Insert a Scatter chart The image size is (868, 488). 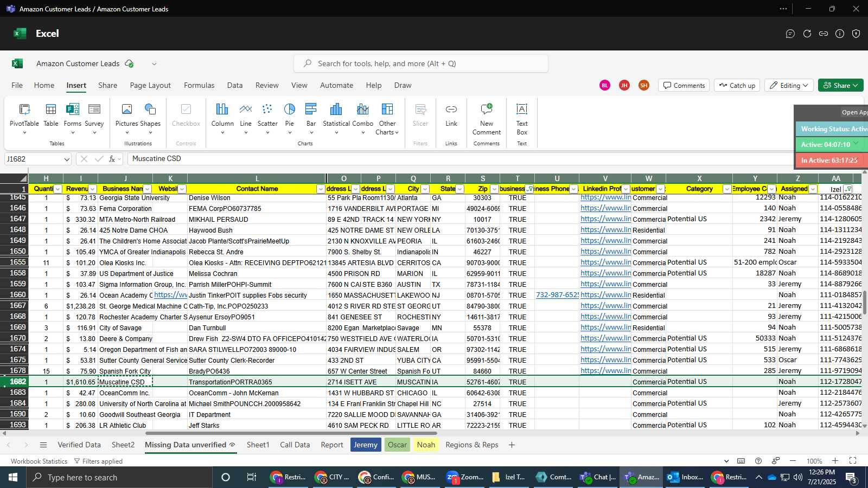tap(267, 118)
